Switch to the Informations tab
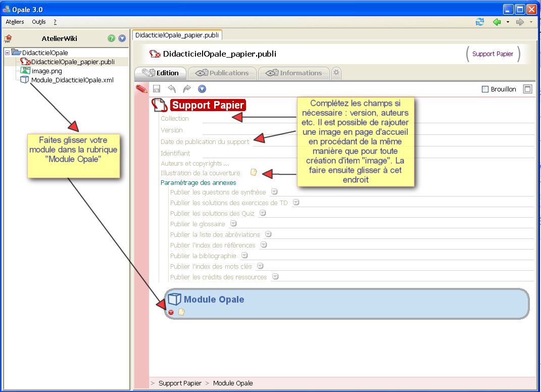Screen dimensions: 541x392 tap(293, 73)
